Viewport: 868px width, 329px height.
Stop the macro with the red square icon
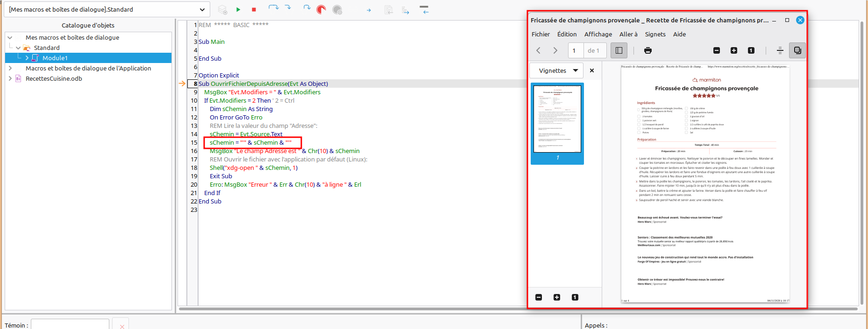(254, 10)
